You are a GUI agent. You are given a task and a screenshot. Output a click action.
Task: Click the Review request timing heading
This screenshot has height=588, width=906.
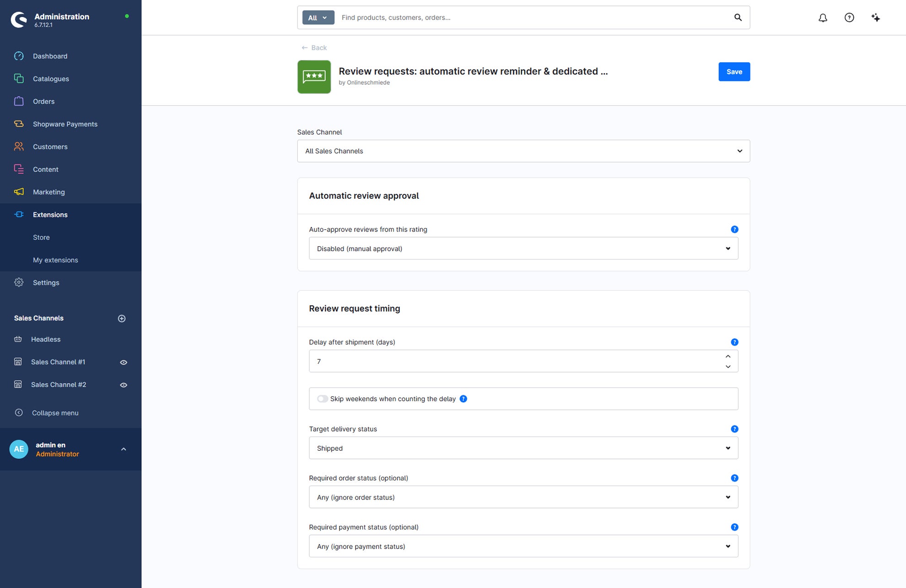pyautogui.click(x=354, y=308)
